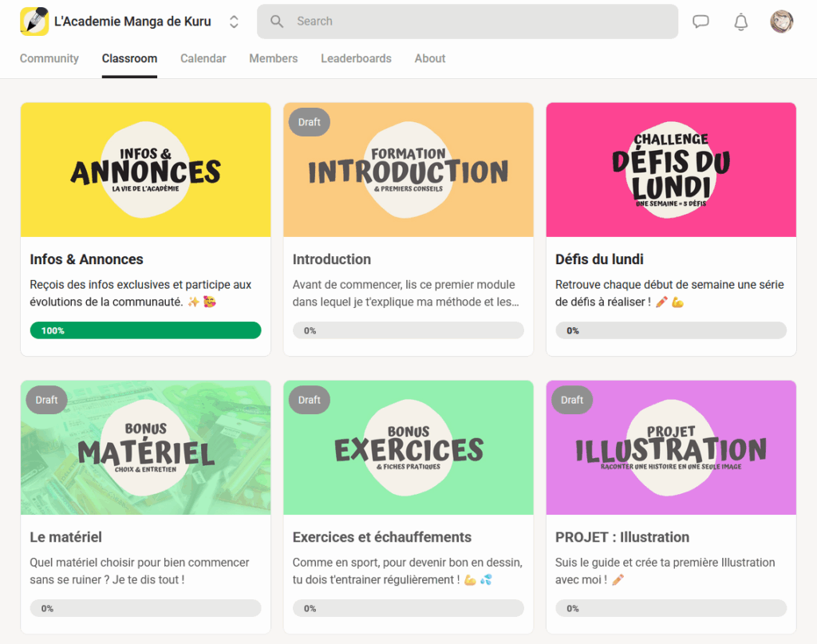Open the user profile avatar

click(x=781, y=22)
